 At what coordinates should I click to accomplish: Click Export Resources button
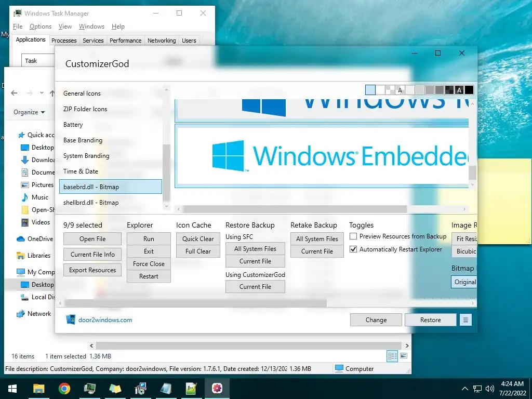92,270
